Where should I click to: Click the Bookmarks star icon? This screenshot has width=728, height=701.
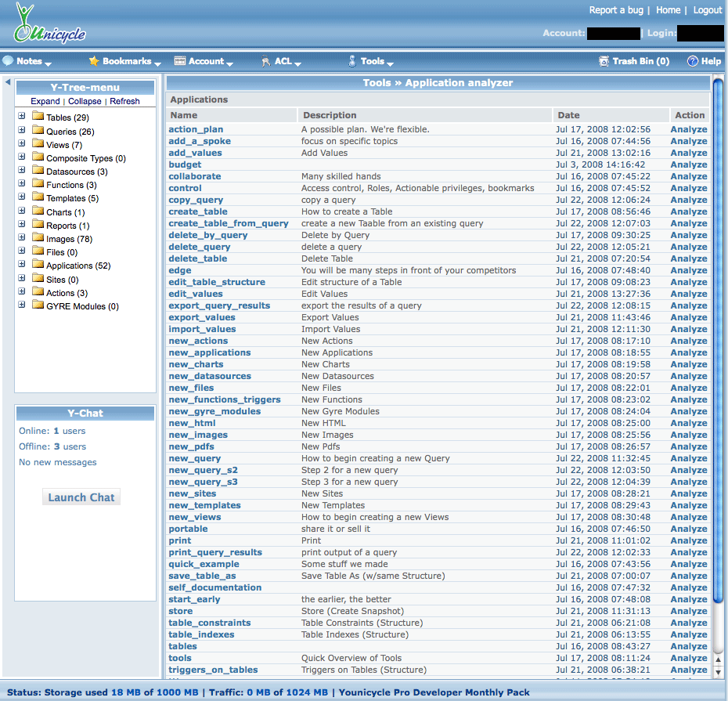(x=94, y=61)
